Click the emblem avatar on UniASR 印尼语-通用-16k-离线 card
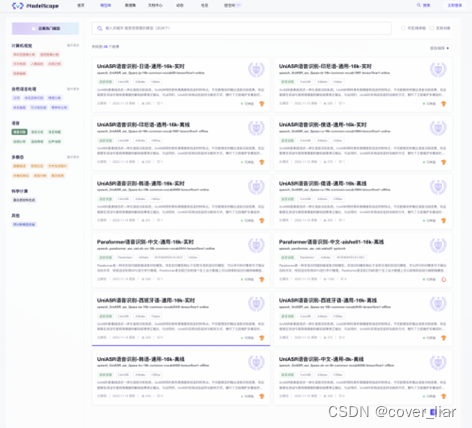 pyautogui.click(x=256, y=128)
